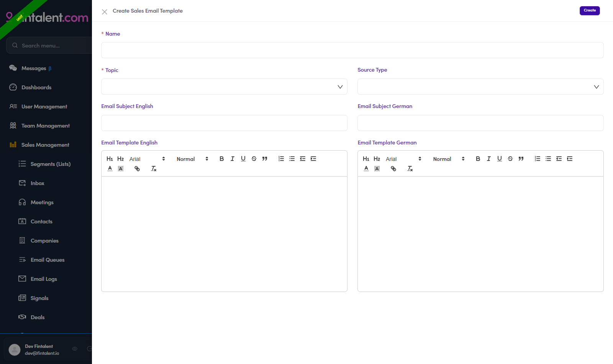Open Arial font picker in English editor
The height and width of the screenshot is (364, 613).
pyautogui.click(x=147, y=159)
